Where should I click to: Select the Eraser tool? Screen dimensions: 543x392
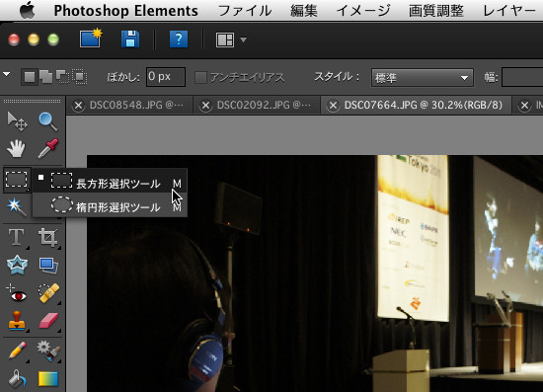point(48,320)
